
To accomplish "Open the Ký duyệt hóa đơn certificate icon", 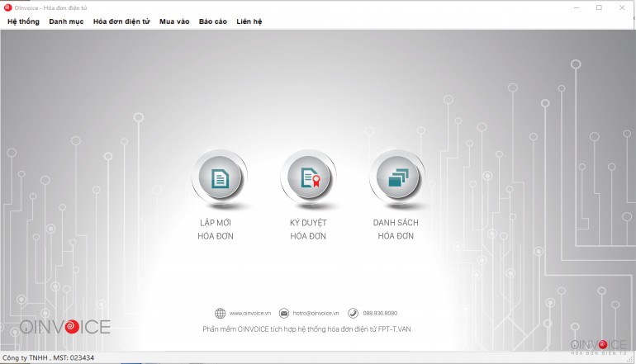I will click(x=308, y=177).
